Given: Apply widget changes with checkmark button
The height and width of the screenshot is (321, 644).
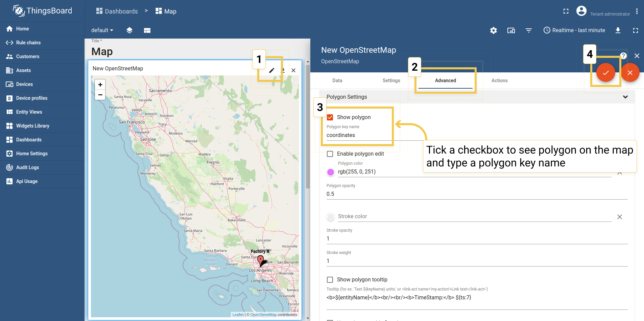Looking at the screenshot, I should pos(606,72).
